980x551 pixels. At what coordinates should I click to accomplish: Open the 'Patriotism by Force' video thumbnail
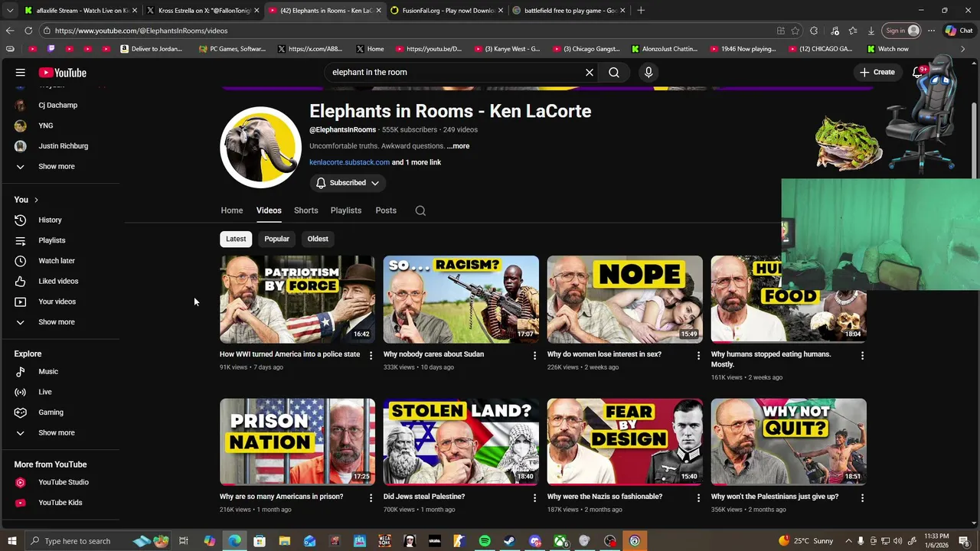point(297,299)
